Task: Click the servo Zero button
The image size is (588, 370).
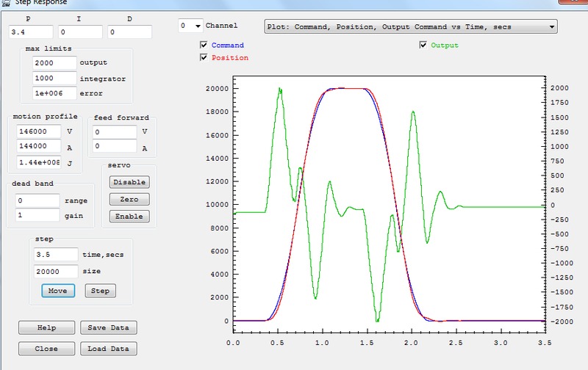Action: tap(129, 199)
